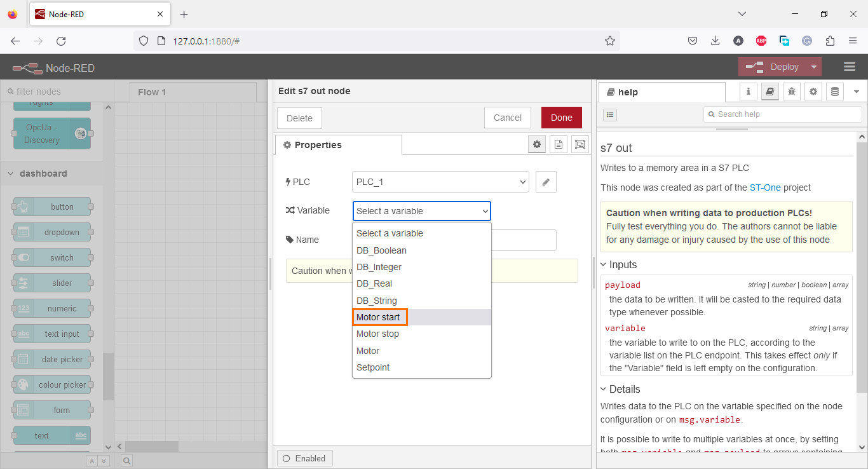Select the button dashboard node
The image size is (868, 469).
pos(52,207)
